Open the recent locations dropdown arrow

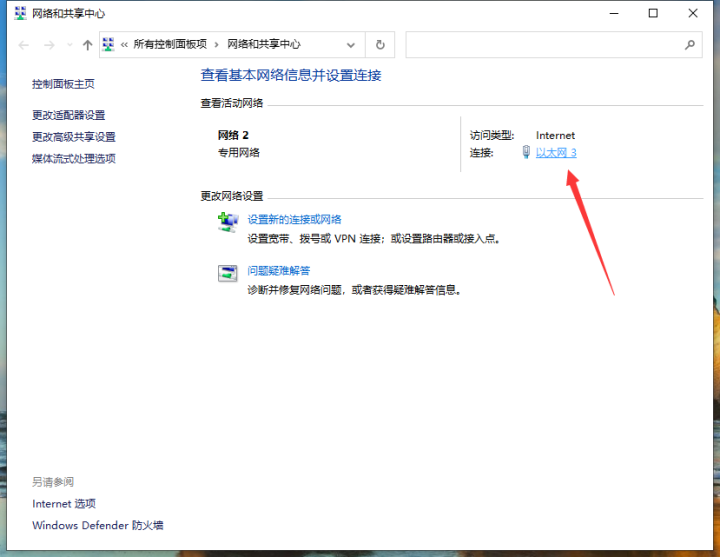(x=68, y=45)
